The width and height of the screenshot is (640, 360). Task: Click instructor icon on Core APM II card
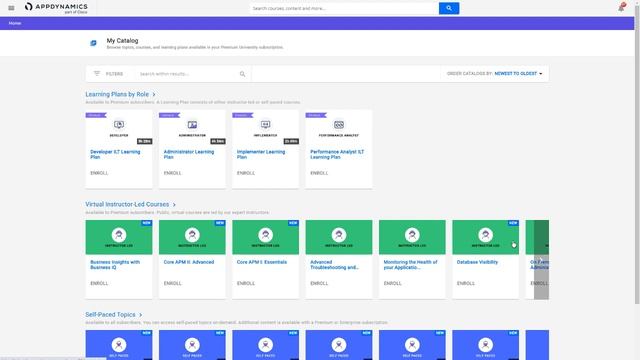pyautogui.click(x=192, y=235)
